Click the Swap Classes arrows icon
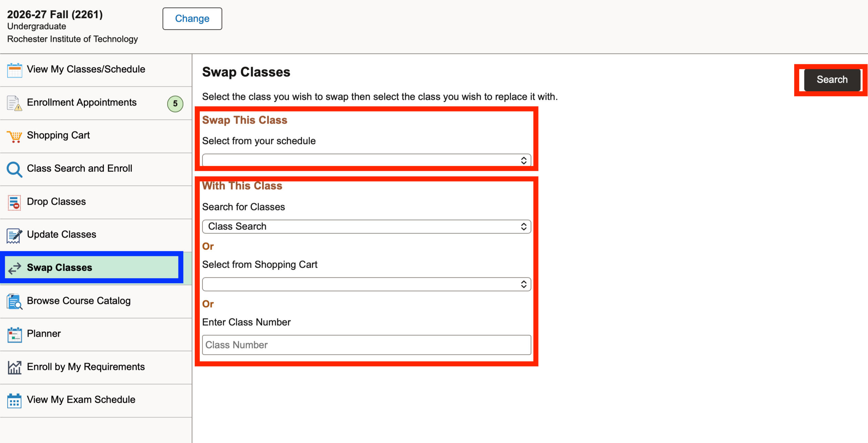868x443 pixels. [x=14, y=268]
